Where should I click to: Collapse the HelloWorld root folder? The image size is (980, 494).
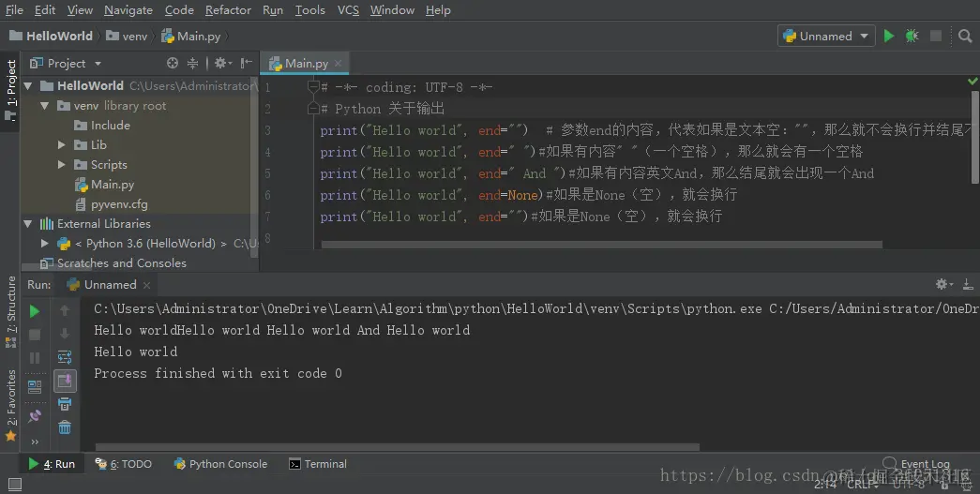[x=27, y=85]
